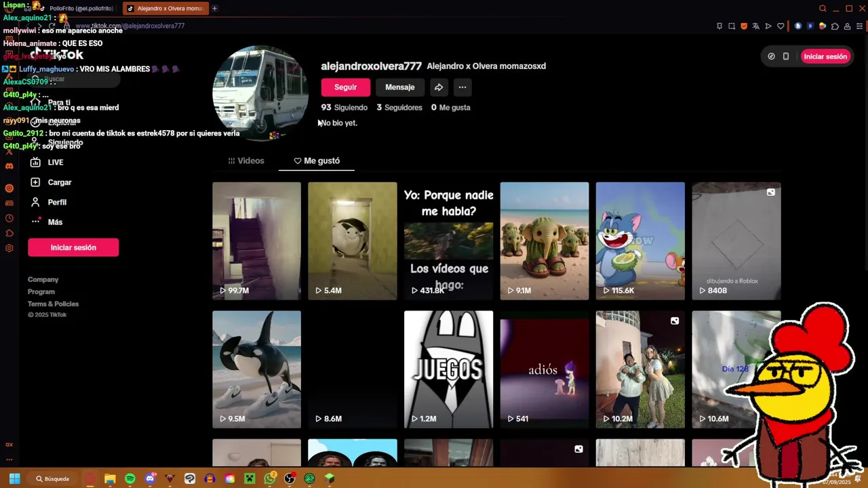Select the Me gustó tab

point(317,161)
